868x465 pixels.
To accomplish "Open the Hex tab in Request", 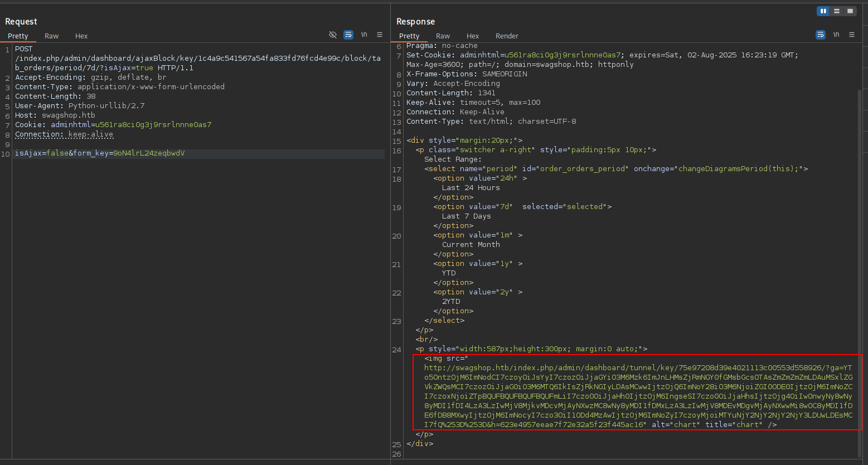I will [x=81, y=36].
